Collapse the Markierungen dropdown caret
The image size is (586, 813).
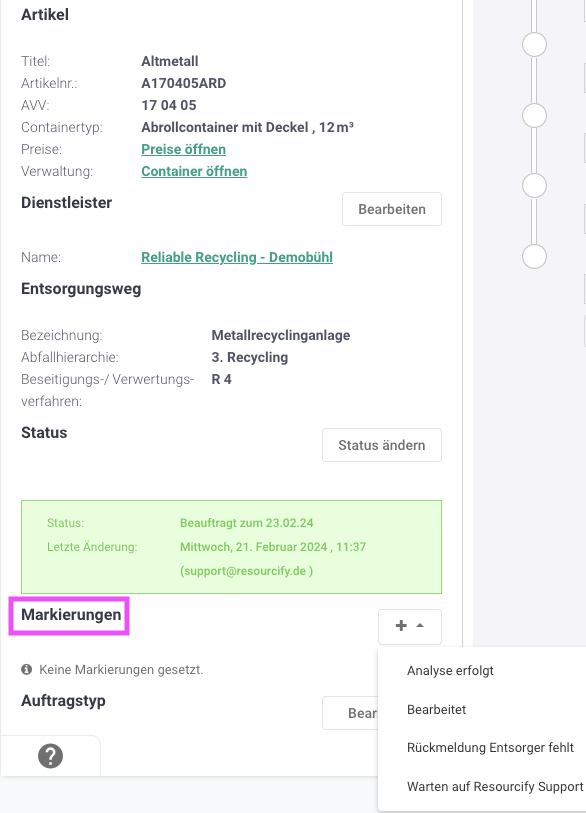[420, 625]
